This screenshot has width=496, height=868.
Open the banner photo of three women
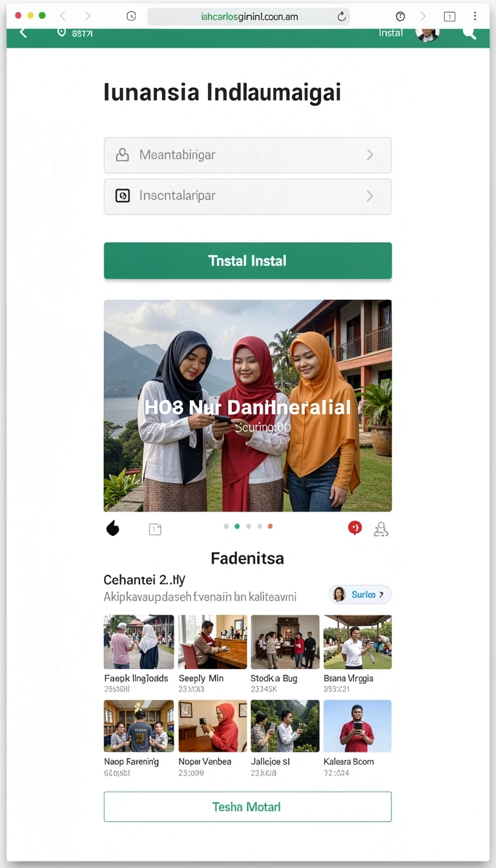pyautogui.click(x=247, y=406)
